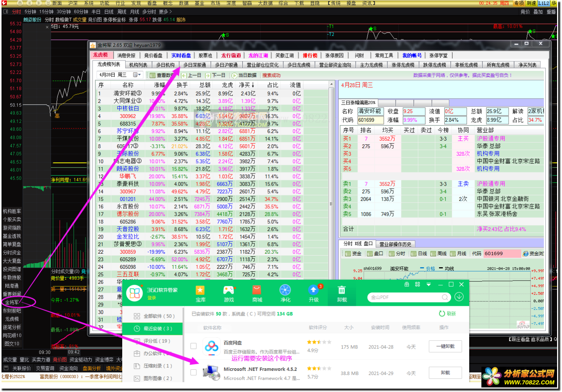562x392 pixels.
Task: Open 多日龙虎榜 sub-tab
Action: click(299, 65)
